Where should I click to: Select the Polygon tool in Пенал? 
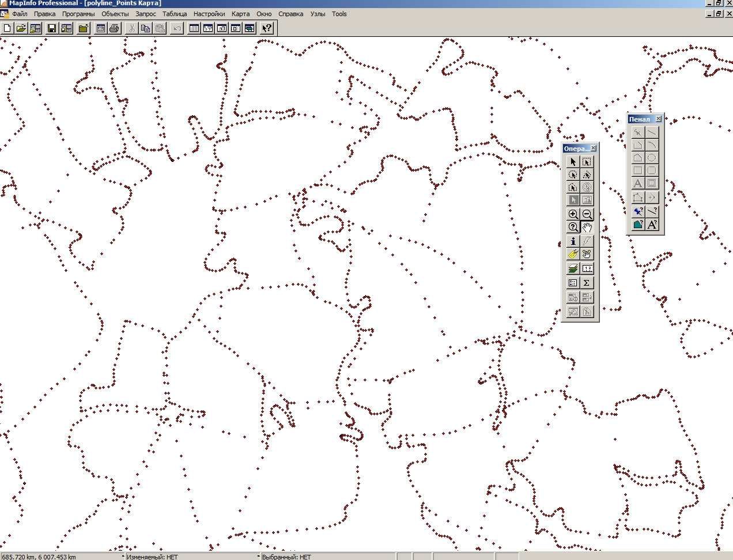click(x=637, y=157)
